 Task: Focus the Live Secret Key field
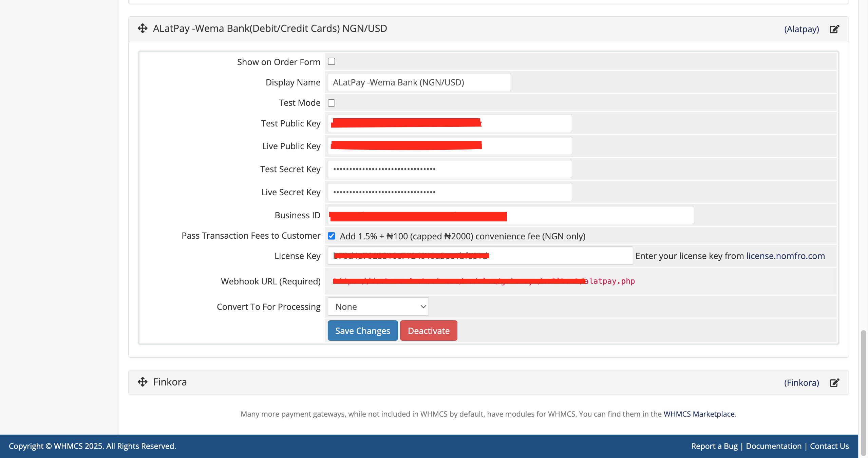pyautogui.click(x=449, y=192)
